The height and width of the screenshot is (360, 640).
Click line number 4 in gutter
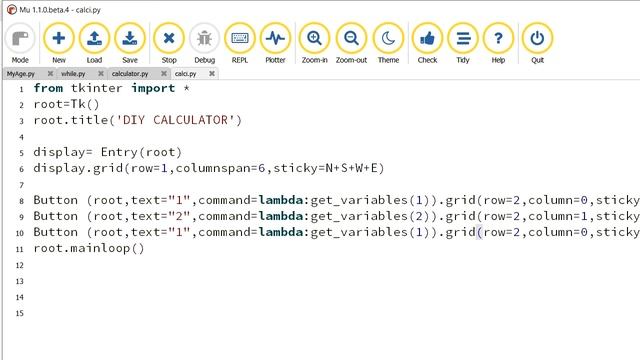21,137
